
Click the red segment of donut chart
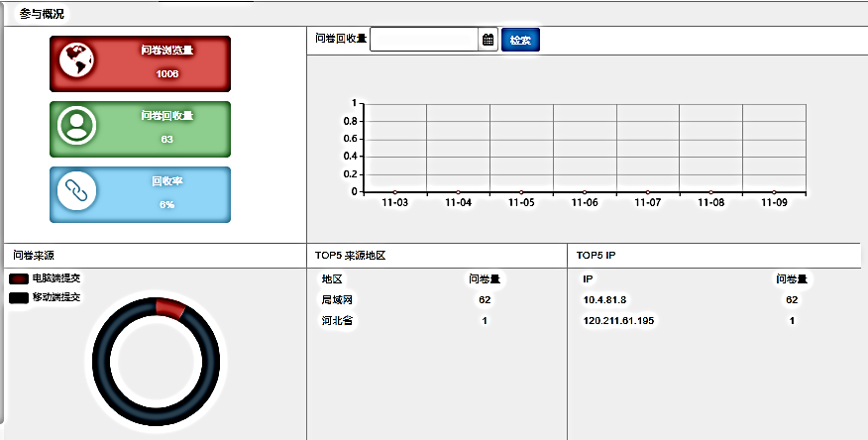coord(170,308)
